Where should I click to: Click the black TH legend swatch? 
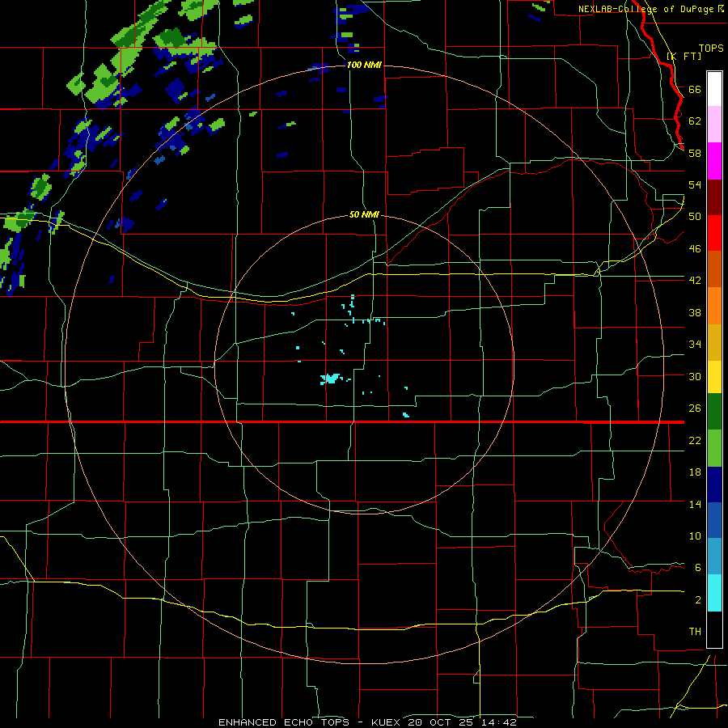tap(714, 629)
